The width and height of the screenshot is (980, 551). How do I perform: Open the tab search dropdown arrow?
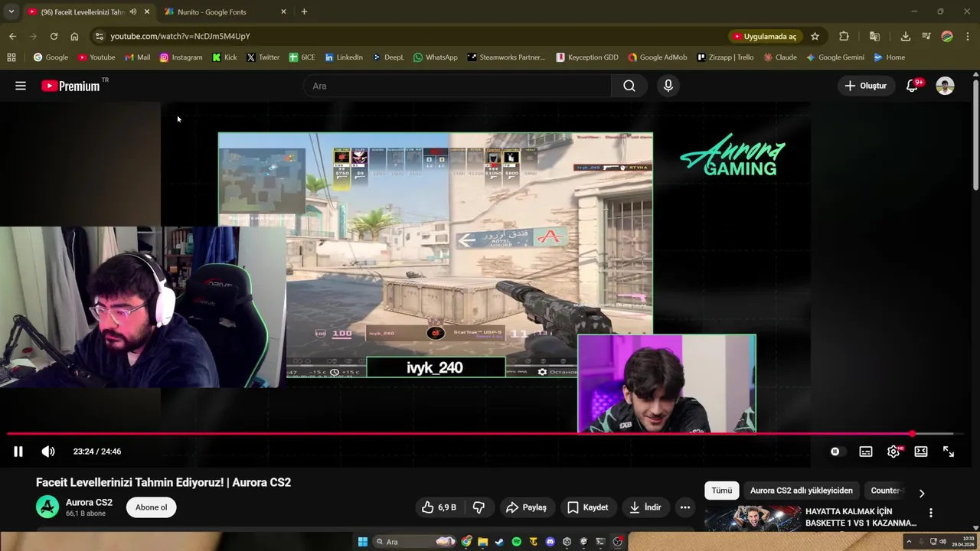(x=11, y=11)
